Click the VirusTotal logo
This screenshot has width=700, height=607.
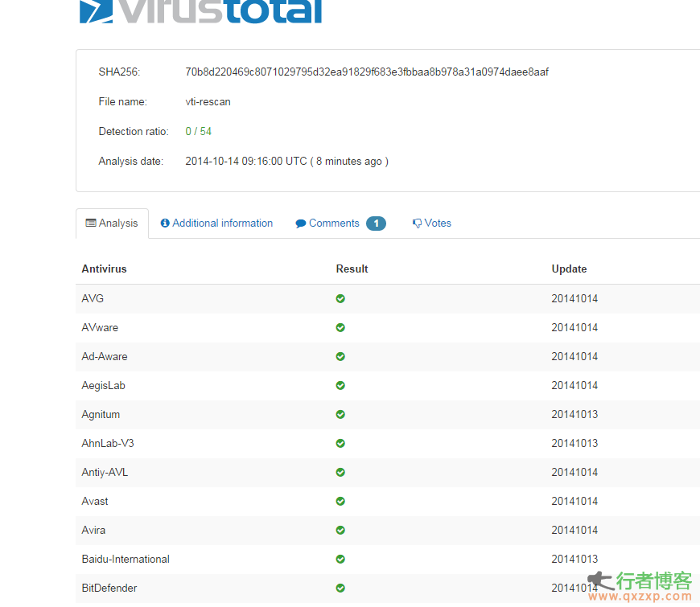(200, 11)
